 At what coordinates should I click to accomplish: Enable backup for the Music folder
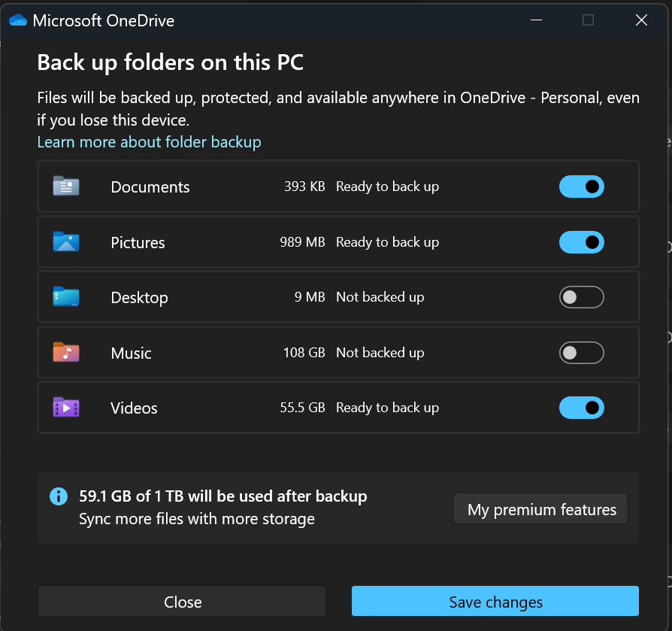click(581, 352)
